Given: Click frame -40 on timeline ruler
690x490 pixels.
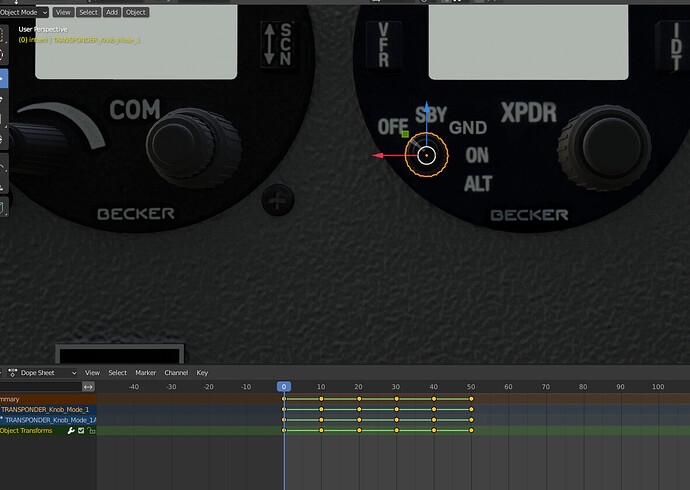Looking at the screenshot, I should (134, 387).
